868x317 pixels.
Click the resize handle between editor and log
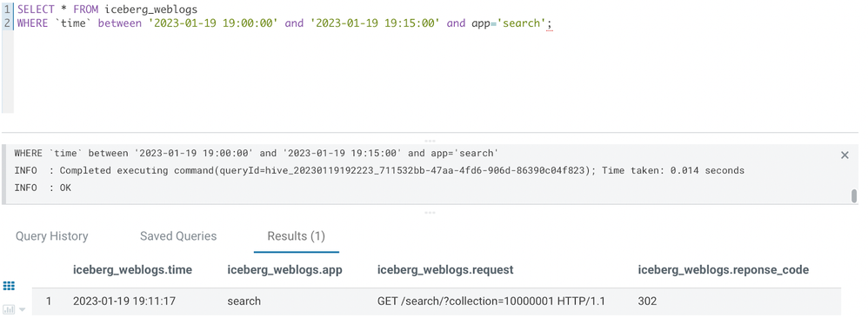tap(430, 141)
